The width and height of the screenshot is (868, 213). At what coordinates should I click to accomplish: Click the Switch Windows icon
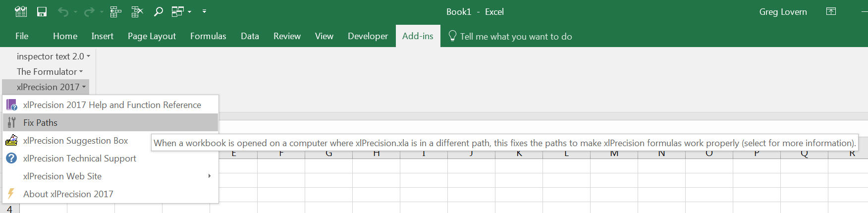[x=178, y=11]
